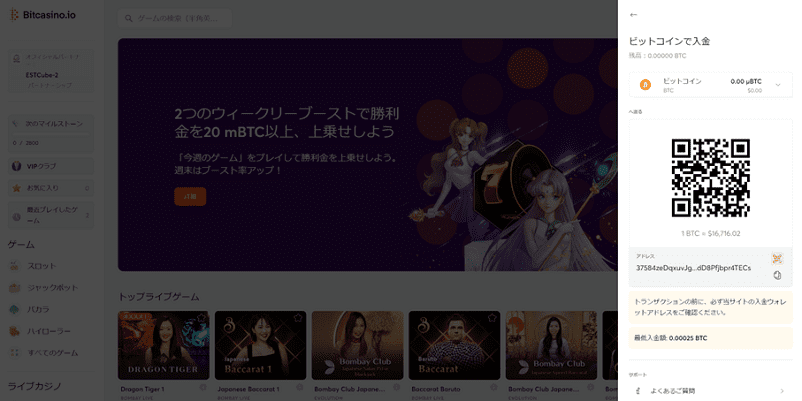The width and height of the screenshot is (802, 401).
Task: Show info for Japanese Baccarat 1
Action: tap(300, 388)
